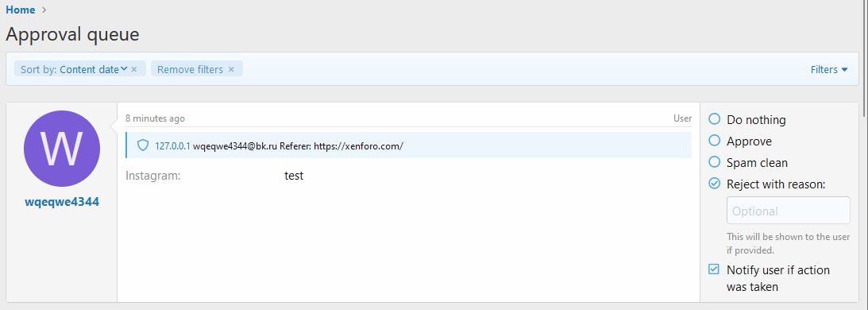
Task: Remove the Sort by filter with the x
Action: [134, 69]
